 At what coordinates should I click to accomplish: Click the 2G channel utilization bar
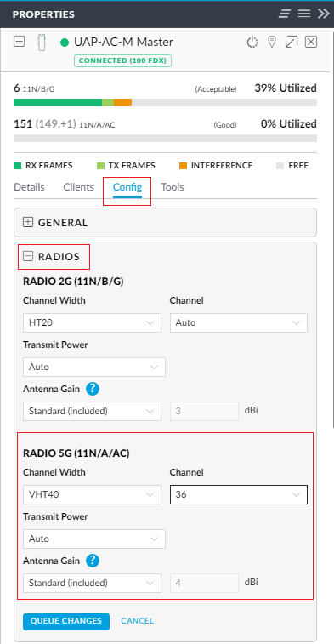[165, 103]
